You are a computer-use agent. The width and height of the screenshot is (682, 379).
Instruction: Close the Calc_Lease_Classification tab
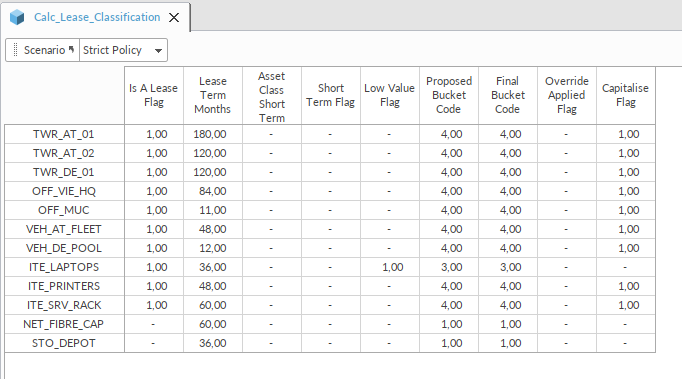click(174, 17)
